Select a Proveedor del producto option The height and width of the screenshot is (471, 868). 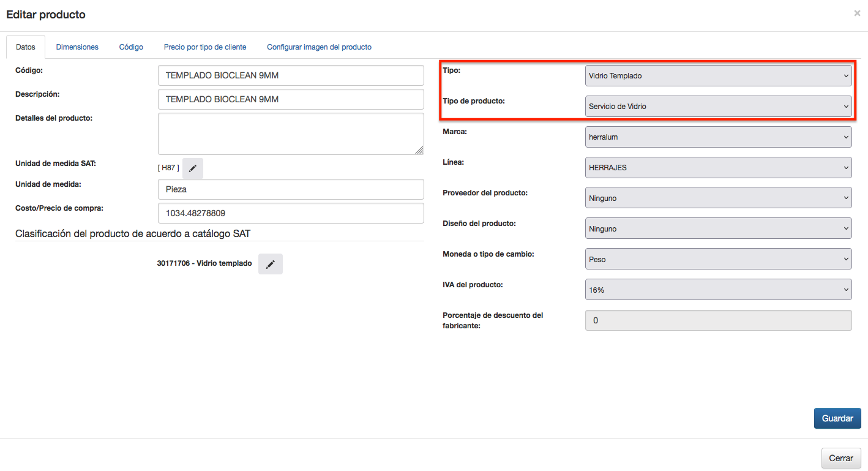pyautogui.click(x=718, y=198)
